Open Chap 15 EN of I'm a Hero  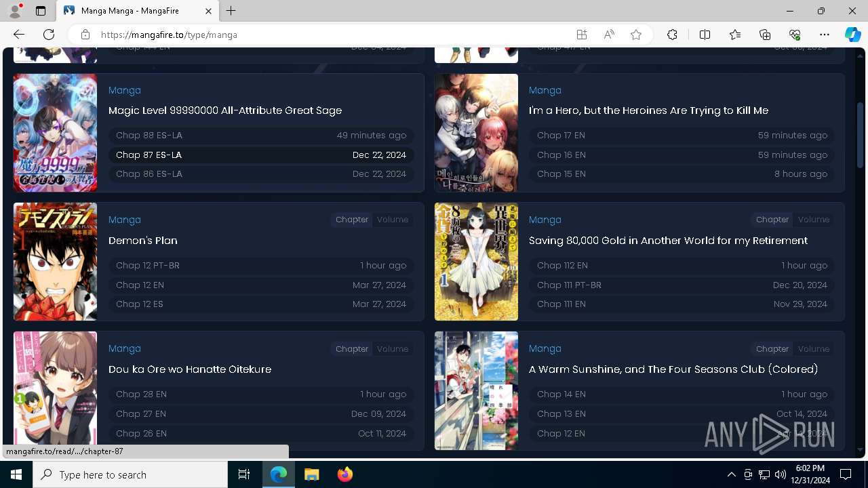coord(682,174)
